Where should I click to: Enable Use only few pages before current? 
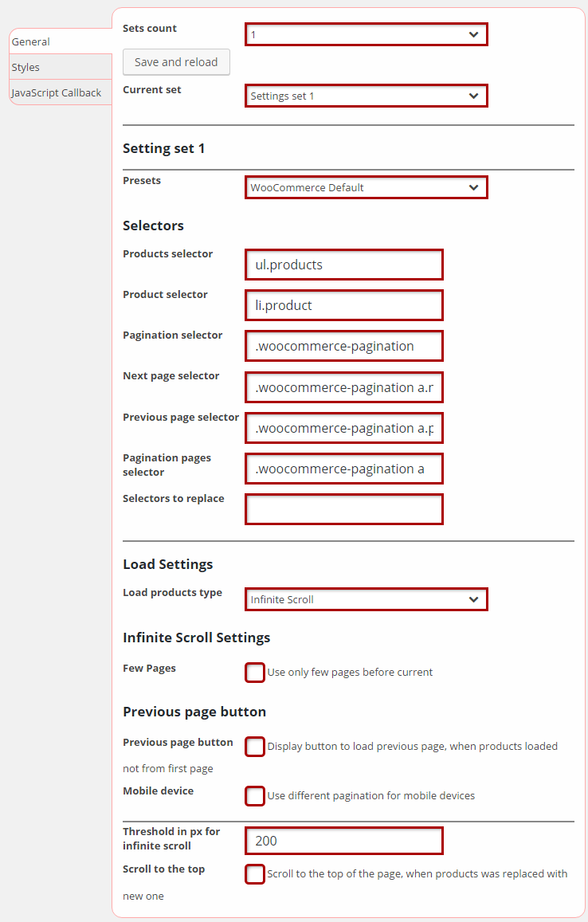tap(255, 673)
